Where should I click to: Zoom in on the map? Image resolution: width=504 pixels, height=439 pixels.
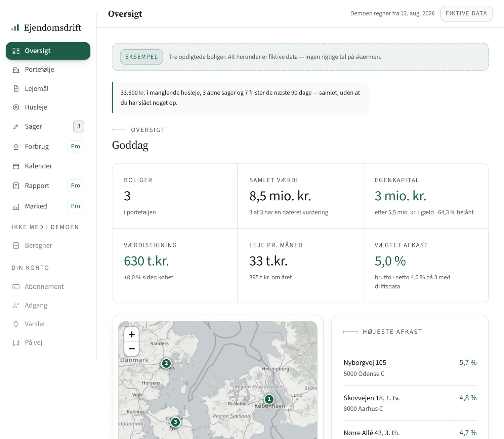(x=132, y=334)
